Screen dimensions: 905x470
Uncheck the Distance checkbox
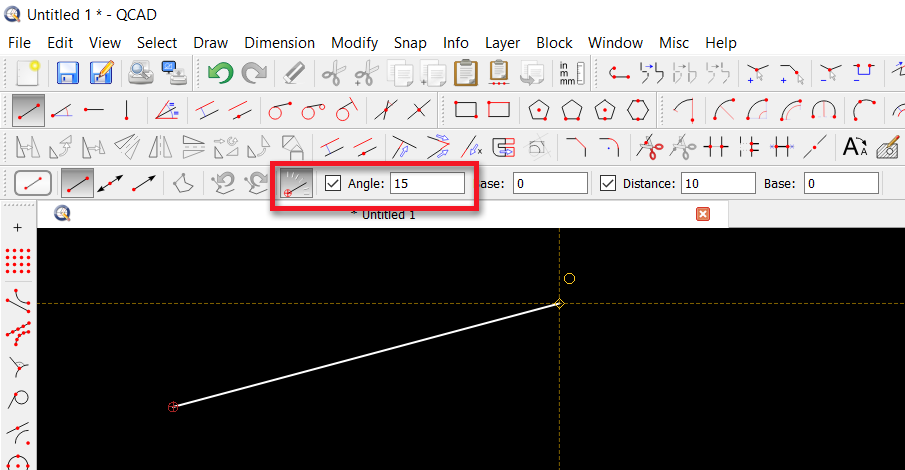[607, 184]
